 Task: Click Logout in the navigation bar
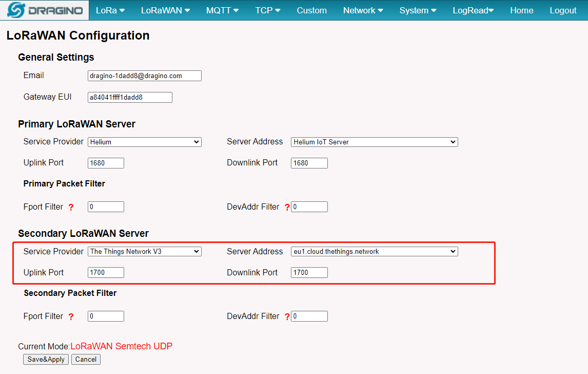(x=563, y=10)
